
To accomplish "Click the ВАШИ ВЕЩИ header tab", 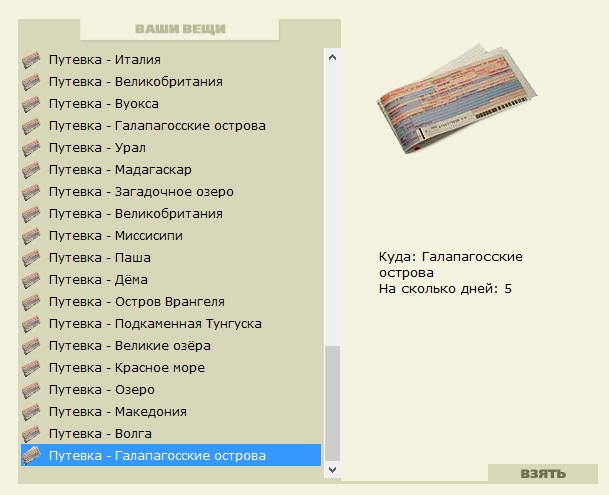I will pyautogui.click(x=180, y=29).
